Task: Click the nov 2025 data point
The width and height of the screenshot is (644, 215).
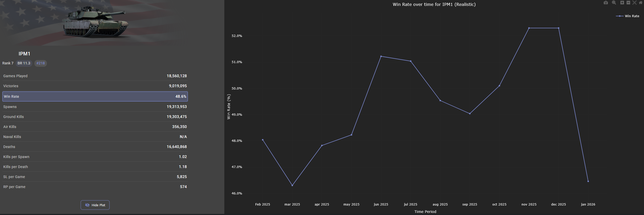Action: pos(529,28)
